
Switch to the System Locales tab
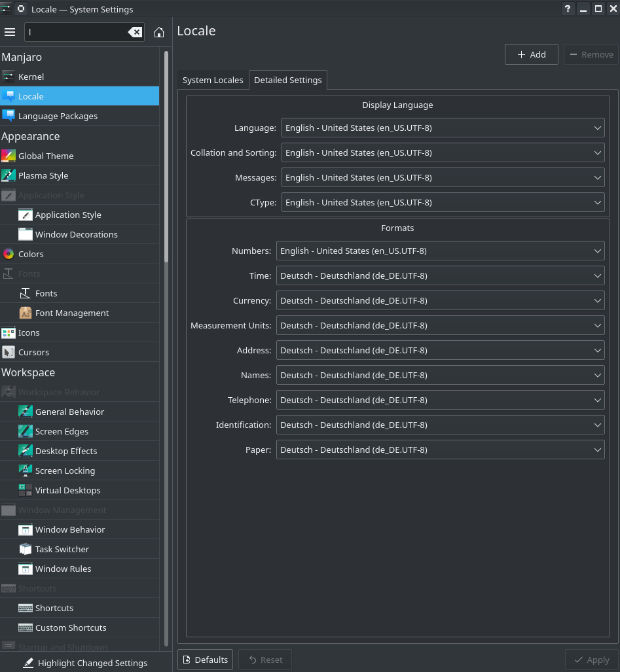click(213, 80)
